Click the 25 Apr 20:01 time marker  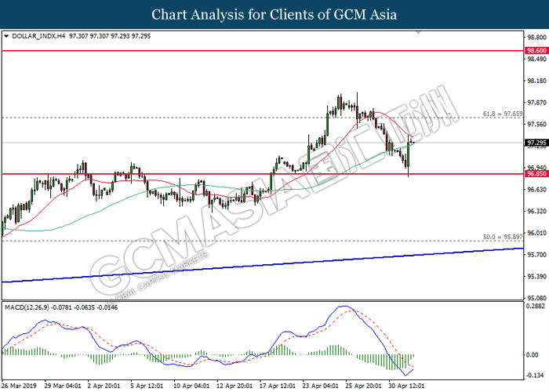pyautogui.click(x=364, y=386)
